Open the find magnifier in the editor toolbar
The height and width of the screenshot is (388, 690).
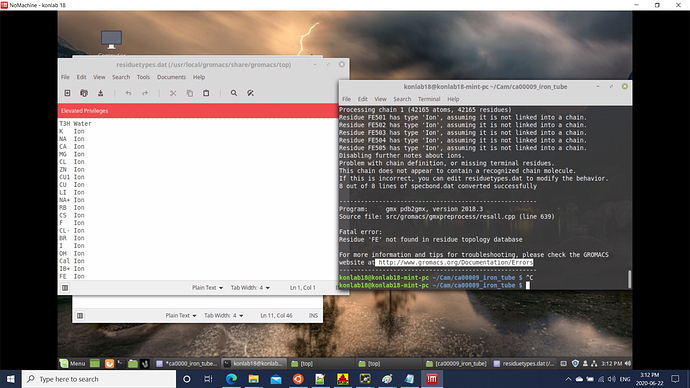[x=234, y=93]
